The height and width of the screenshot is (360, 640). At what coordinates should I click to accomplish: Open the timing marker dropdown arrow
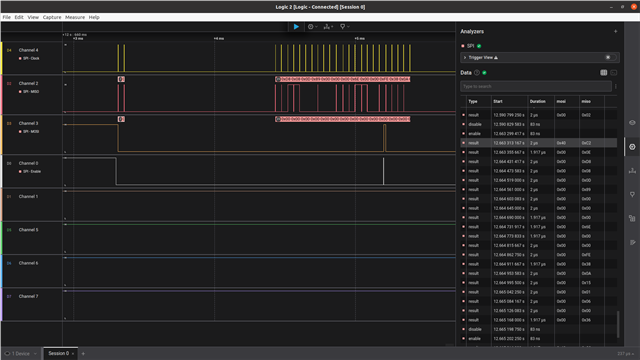click(348, 27)
